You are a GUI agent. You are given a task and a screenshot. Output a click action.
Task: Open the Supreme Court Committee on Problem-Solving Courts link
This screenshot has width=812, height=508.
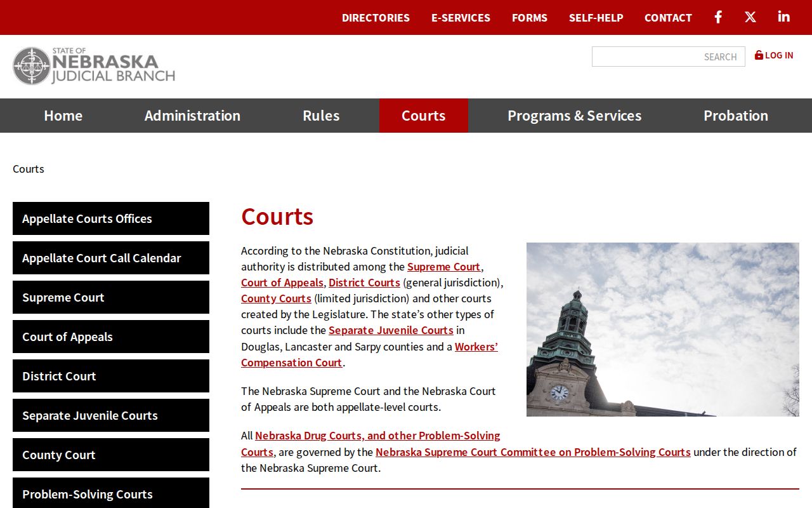coord(533,452)
